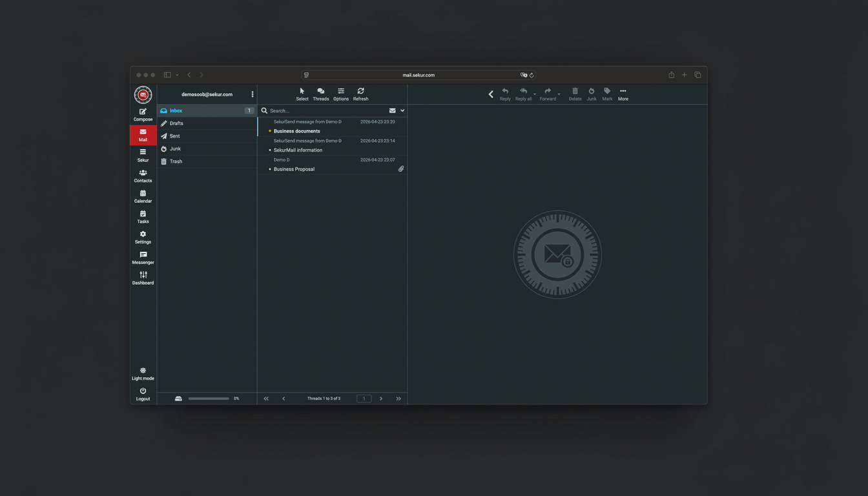Viewport: 868px width, 496px height.
Task: Click the unread dot on Business documents
Action: point(270,131)
